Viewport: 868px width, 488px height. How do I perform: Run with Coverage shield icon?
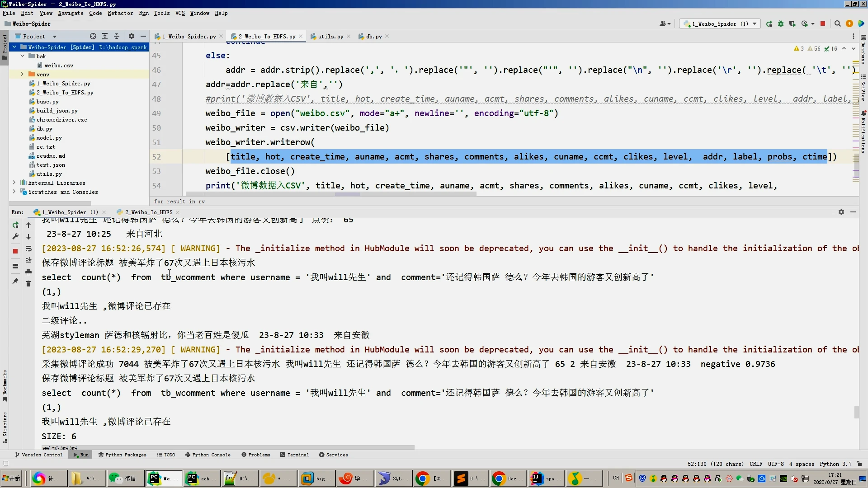(x=793, y=24)
